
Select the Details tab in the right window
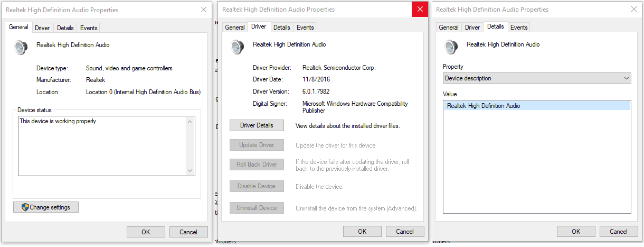(495, 26)
